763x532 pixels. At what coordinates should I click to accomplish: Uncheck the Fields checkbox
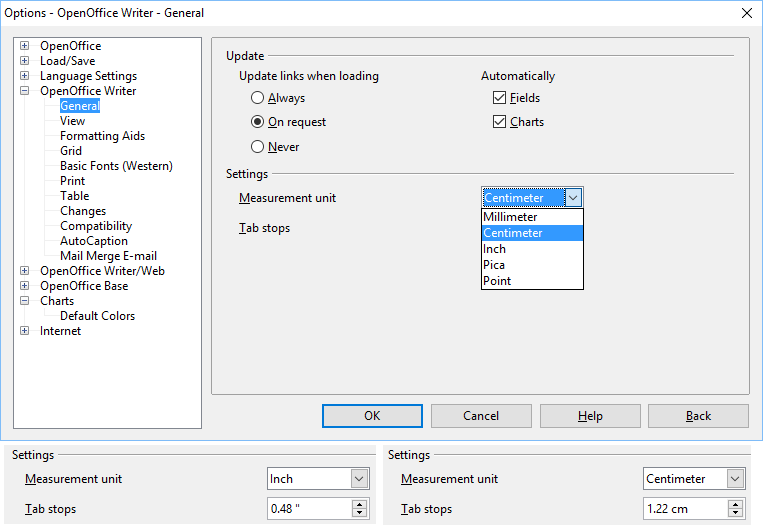tap(500, 98)
